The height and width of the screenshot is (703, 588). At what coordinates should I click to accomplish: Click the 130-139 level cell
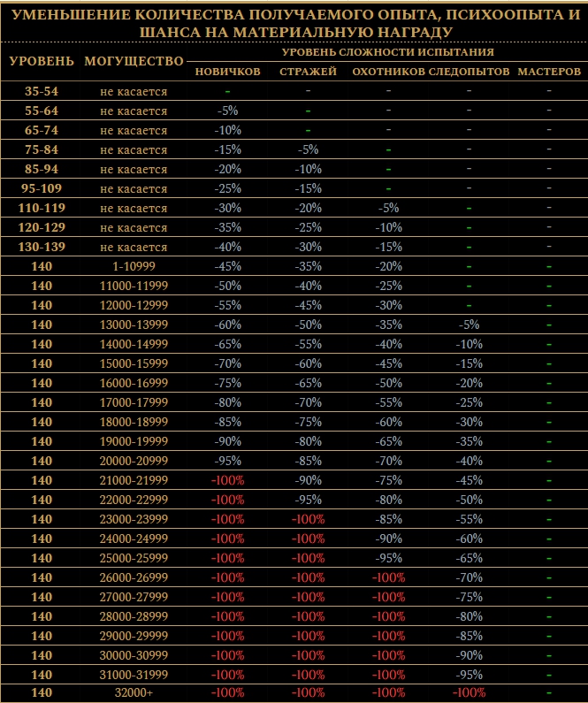(x=42, y=247)
